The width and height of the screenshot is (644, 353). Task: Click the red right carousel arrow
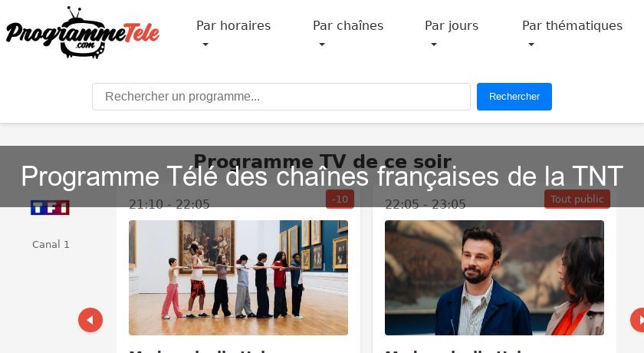point(638,320)
